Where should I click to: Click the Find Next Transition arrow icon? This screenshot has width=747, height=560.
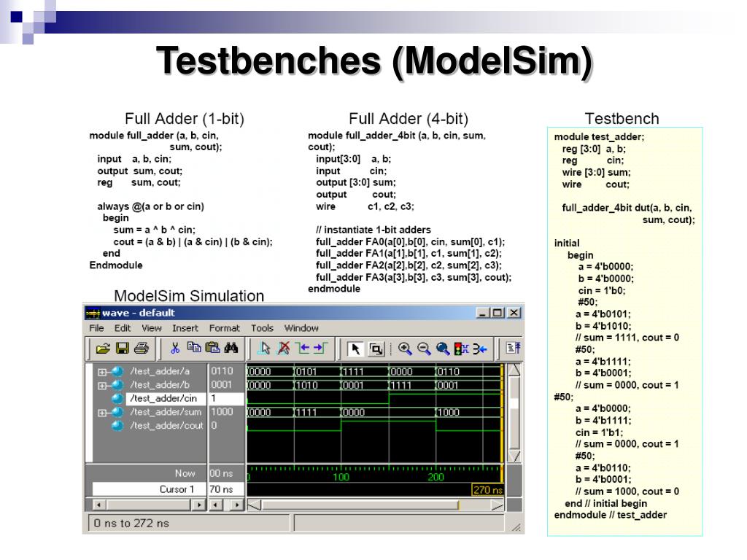coord(321,349)
